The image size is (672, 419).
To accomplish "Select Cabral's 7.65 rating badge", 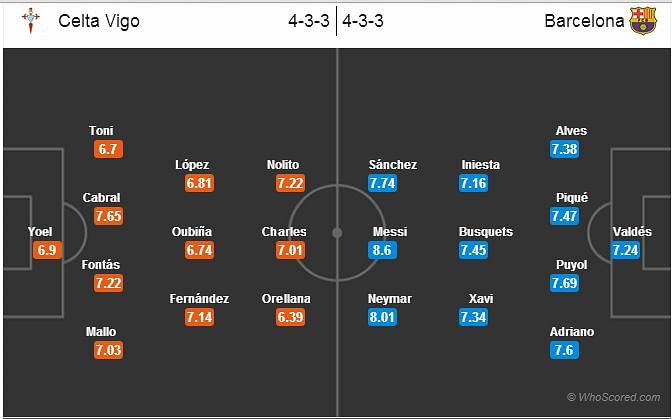I will point(108,216).
